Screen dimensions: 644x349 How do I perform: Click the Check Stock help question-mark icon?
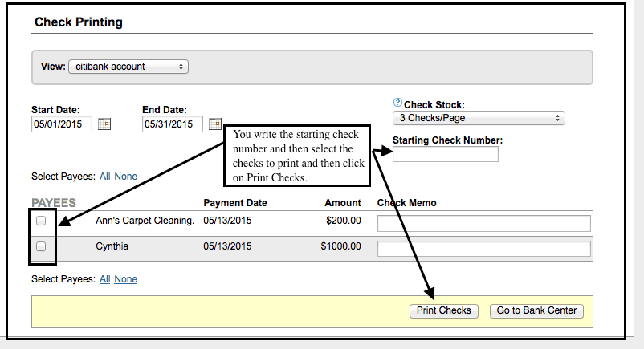coord(397,103)
